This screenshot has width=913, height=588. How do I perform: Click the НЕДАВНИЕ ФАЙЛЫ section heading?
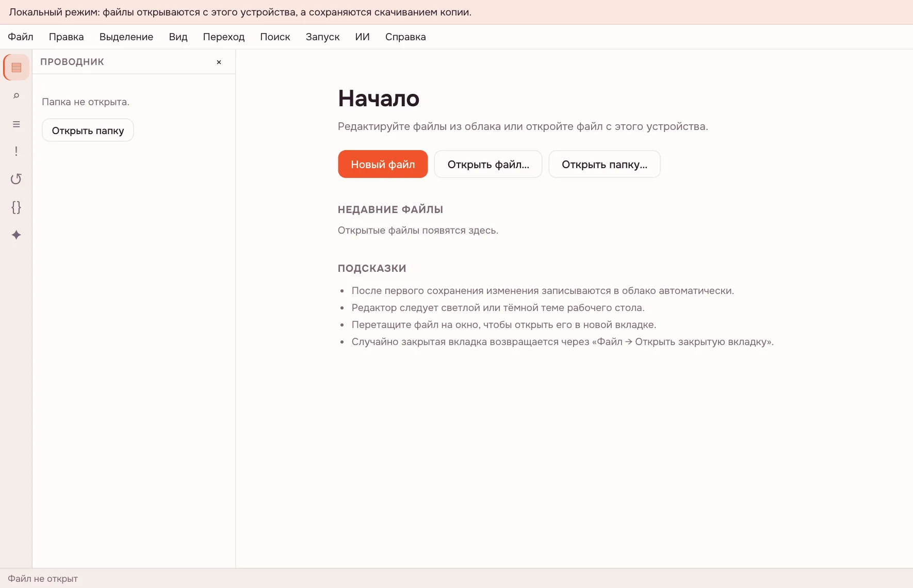390,209
